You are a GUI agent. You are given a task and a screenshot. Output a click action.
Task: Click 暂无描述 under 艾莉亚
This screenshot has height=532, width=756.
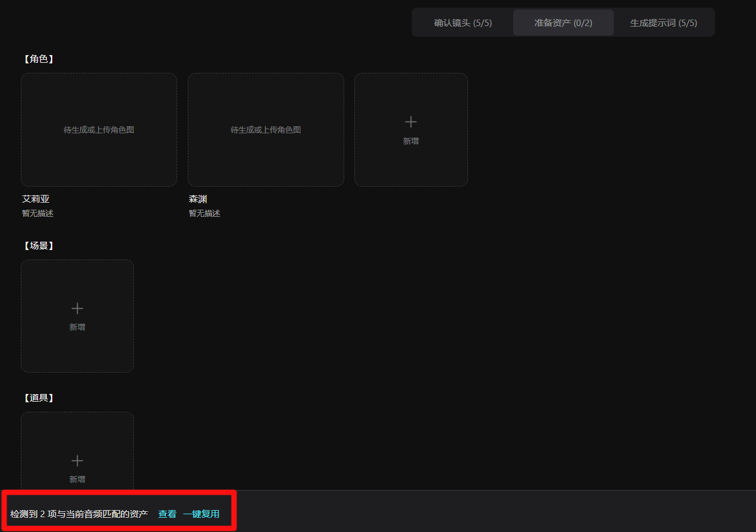38,213
